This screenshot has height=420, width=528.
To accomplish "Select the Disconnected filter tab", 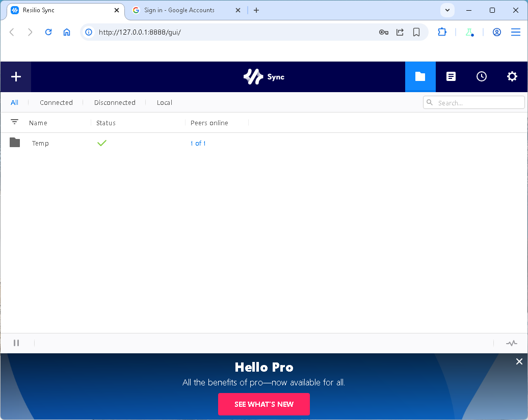I will [x=115, y=102].
